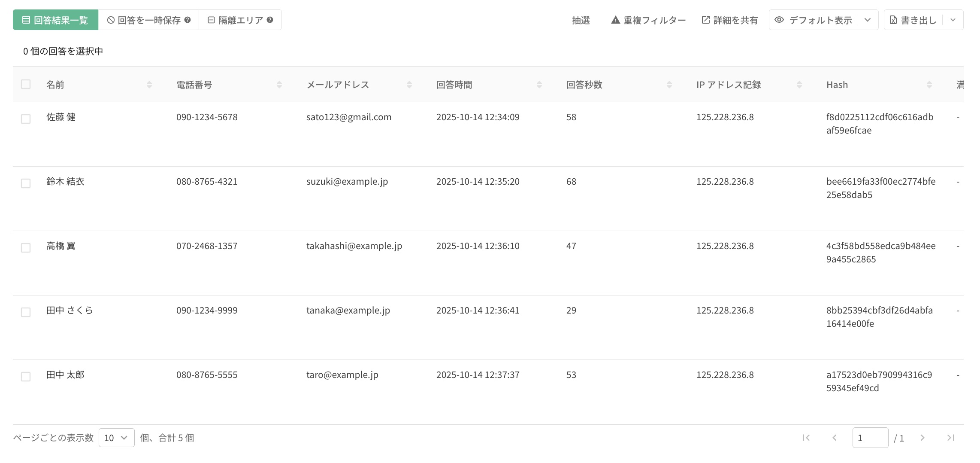Sort by 回答秒数 column sort arrows

(x=669, y=85)
